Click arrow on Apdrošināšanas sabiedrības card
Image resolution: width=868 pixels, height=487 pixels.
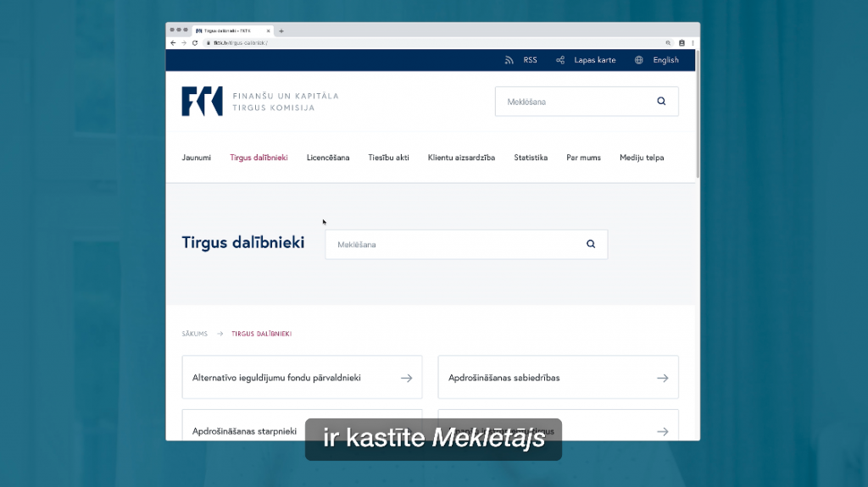click(x=663, y=378)
